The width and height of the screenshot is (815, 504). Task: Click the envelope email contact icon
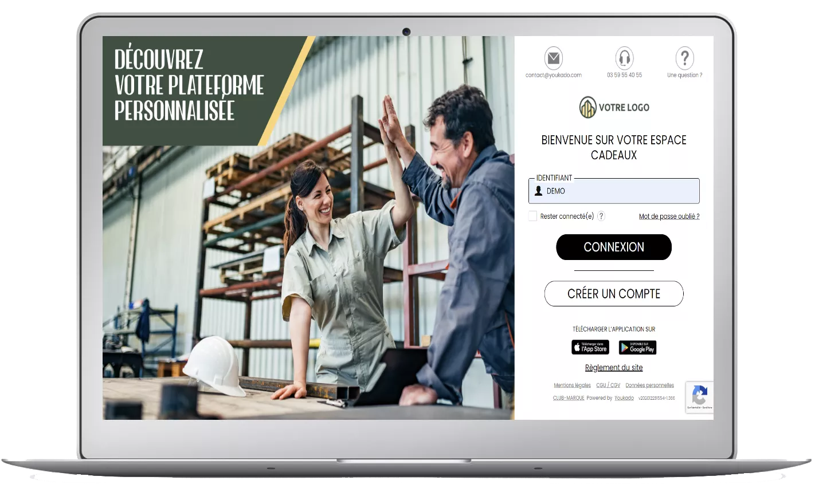tap(553, 58)
